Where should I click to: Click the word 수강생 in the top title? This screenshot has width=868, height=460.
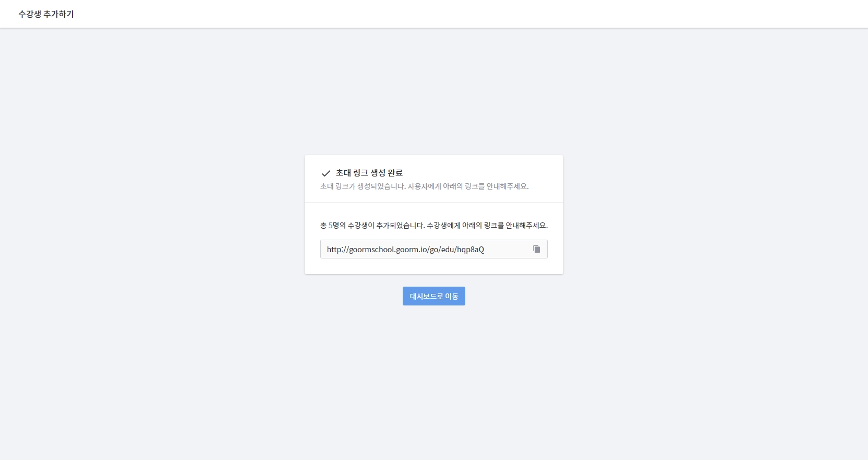pos(30,14)
